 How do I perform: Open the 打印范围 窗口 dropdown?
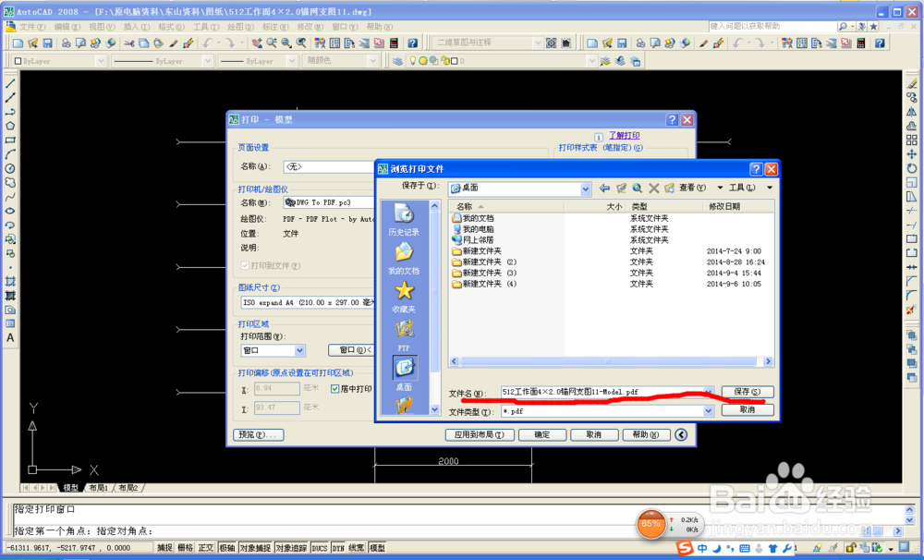[299, 351]
